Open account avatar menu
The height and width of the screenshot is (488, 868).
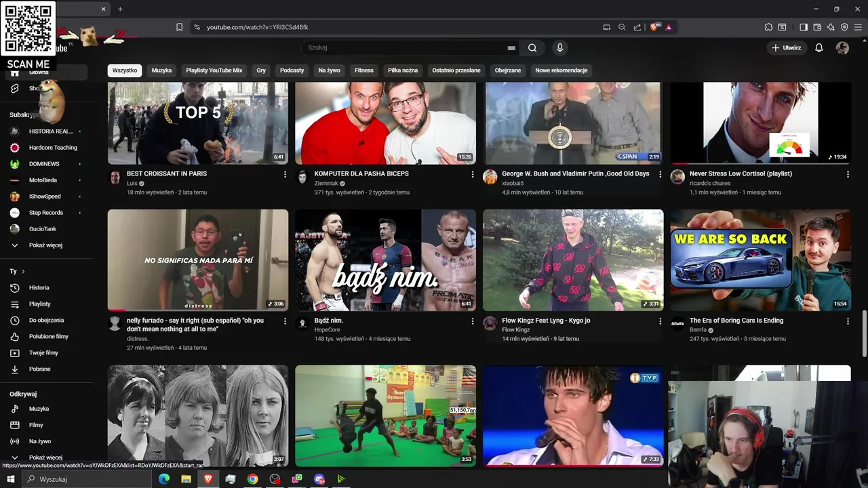842,47
